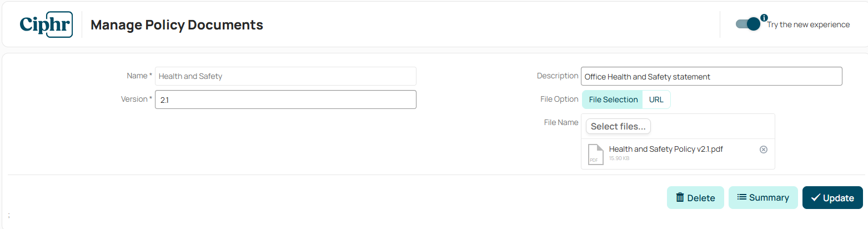The image size is (868, 229).
Task: Click the Manage Policy Documents heading
Action: pyautogui.click(x=177, y=24)
